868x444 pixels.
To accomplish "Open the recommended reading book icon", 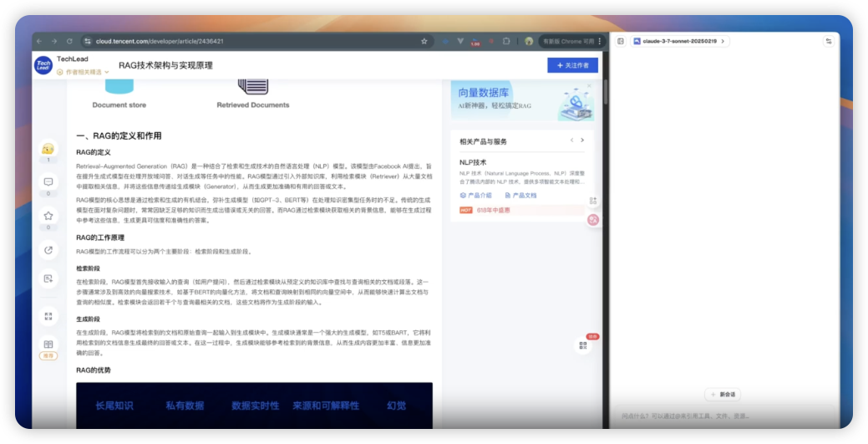I will coord(48,344).
